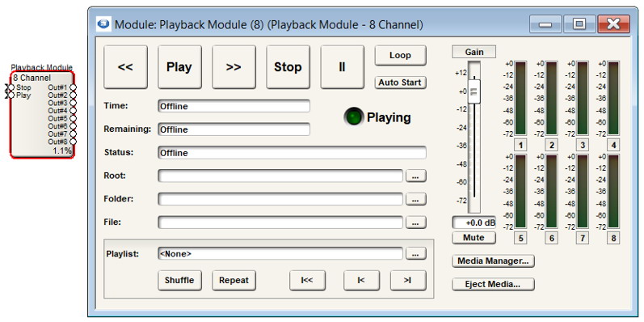
Task: Skip to next track with >I button
Action: [408, 281]
